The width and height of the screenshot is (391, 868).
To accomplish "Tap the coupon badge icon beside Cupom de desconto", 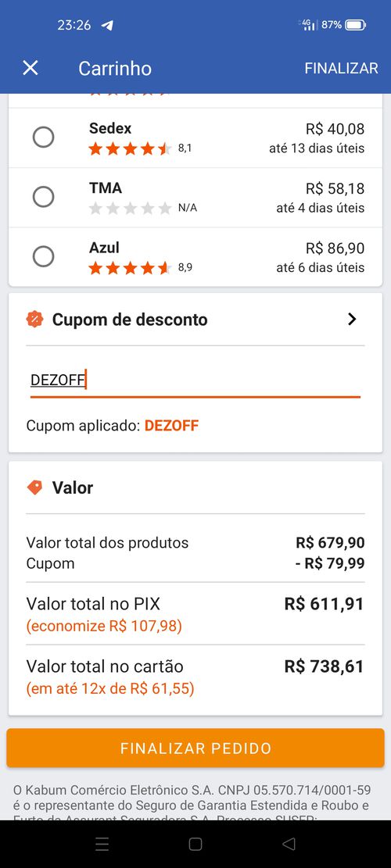I will (35, 320).
